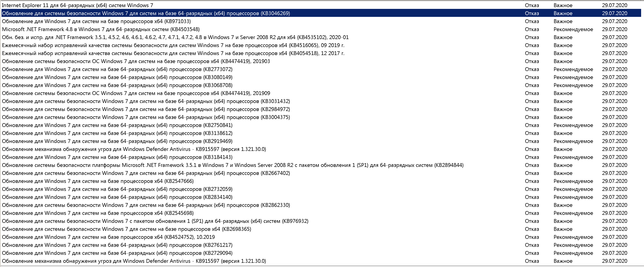This screenshot has width=644, height=267.
Task: Select the KB971033 Windows 7 update entry
Action: click(x=96, y=21)
